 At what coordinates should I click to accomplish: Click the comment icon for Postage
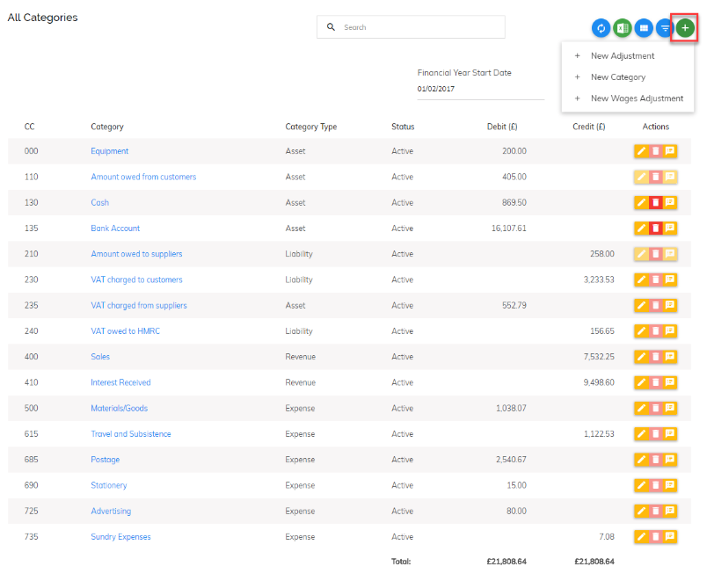670,459
